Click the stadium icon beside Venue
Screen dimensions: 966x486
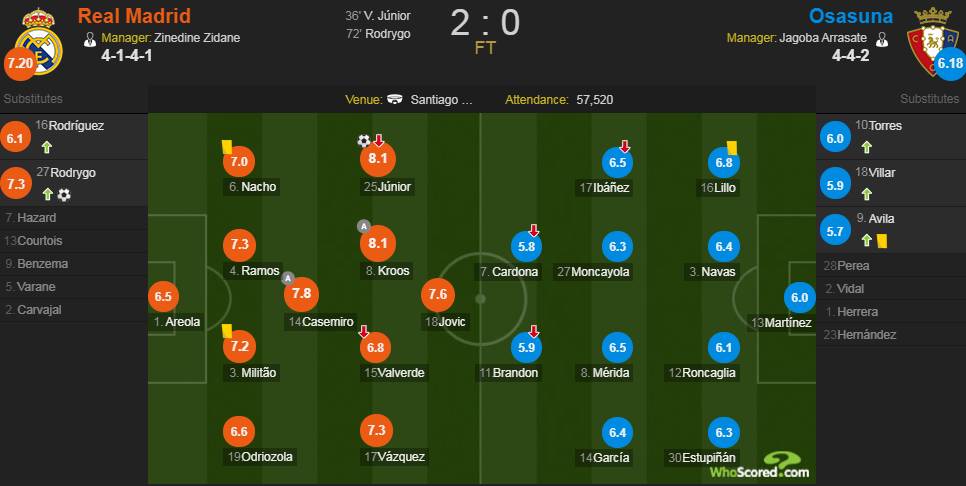(396, 100)
